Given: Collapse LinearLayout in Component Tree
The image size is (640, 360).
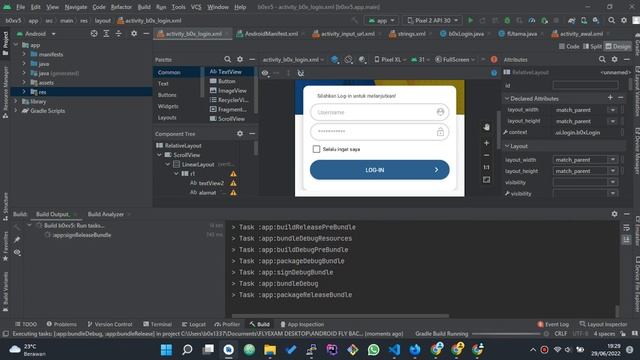Looking at the screenshot, I should point(168,164).
